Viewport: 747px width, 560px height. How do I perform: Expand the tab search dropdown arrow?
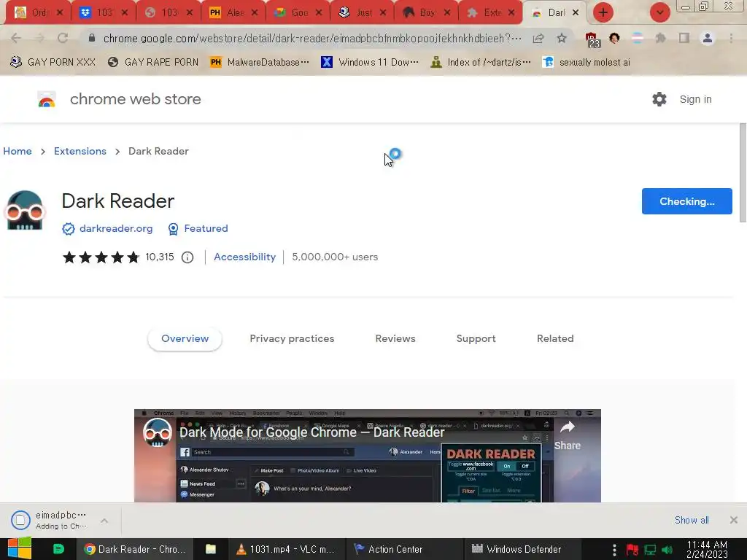[x=659, y=12]
